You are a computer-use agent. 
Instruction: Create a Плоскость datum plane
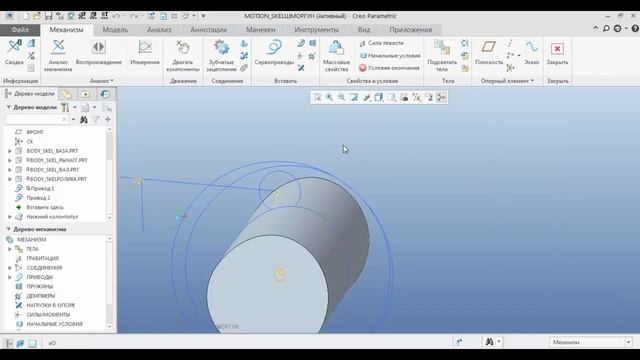point(489,52)
